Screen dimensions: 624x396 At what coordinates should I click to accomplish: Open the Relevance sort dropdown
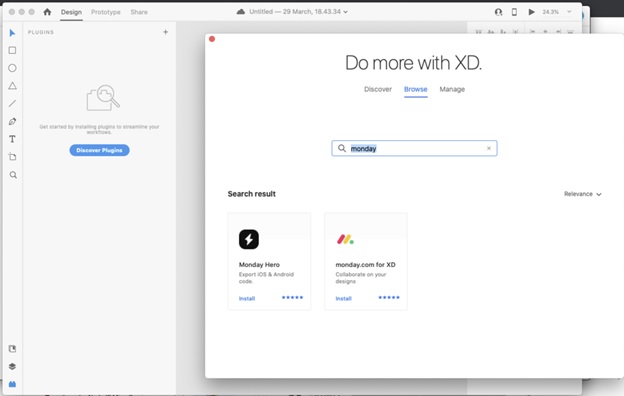pos(583,194)
